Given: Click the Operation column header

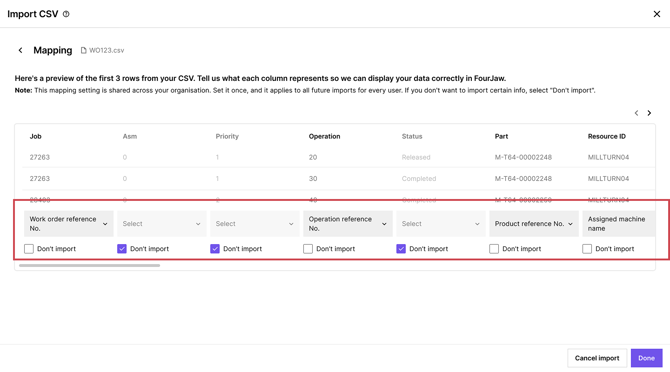Looking at the screenshot, I should click(x=324, y=136).
